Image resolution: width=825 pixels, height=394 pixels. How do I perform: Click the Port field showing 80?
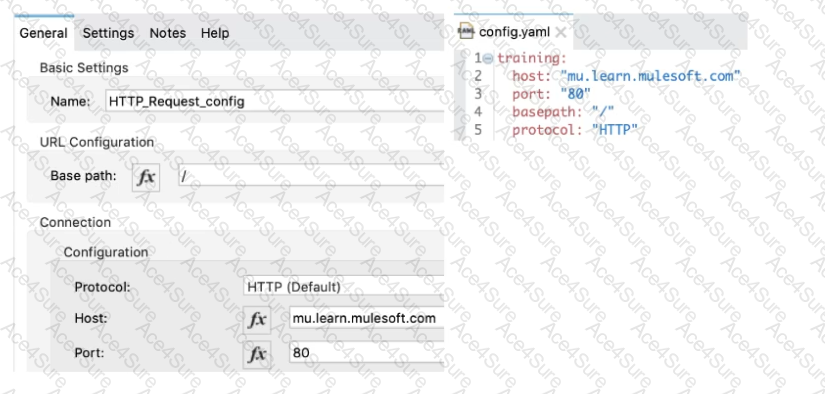click(x=367, y=352)
